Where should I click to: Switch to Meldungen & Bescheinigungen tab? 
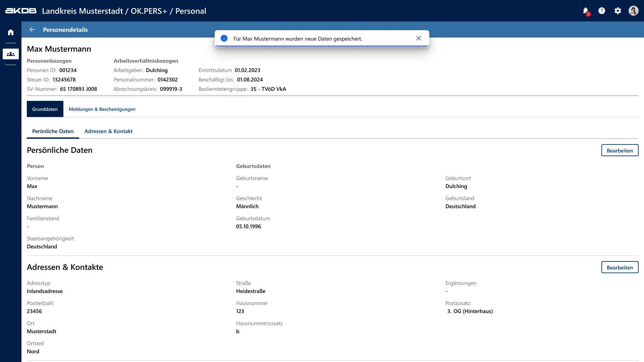pyautogui.click(x=102, y=109)
